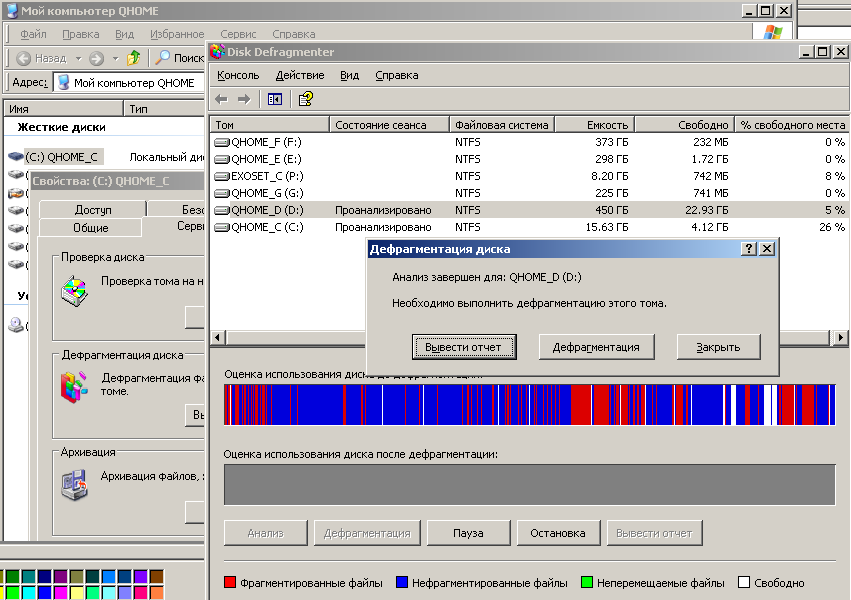
Task: Sort by the Файловая система column header
Action: [x=502, y=125]
